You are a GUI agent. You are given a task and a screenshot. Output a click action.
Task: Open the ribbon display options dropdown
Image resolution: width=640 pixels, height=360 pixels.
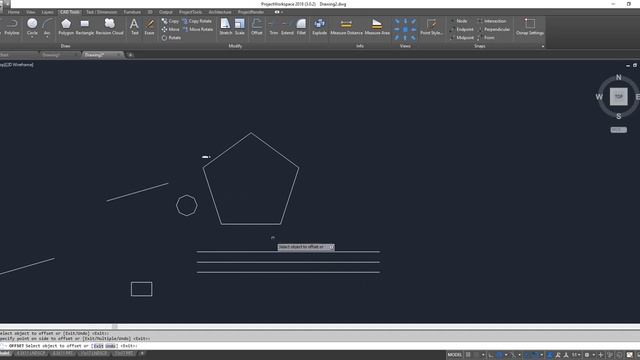pyautogui.click(x=282, y=12)
